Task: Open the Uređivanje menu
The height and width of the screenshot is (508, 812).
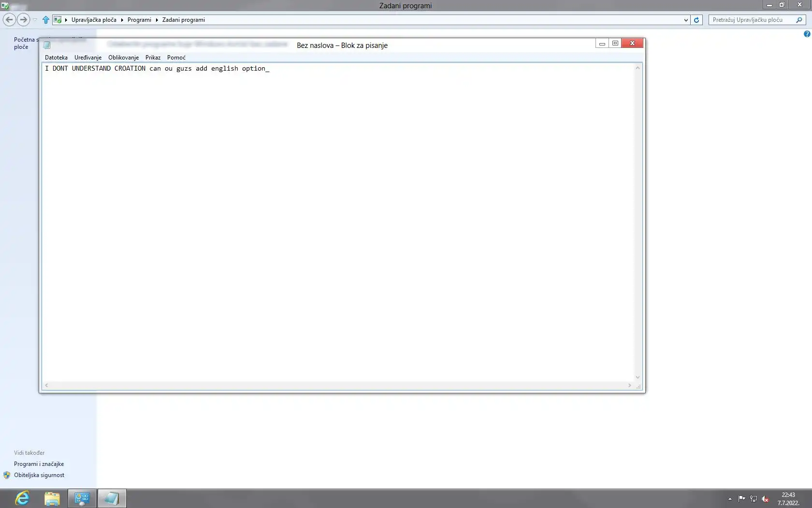Action: [x=88, y=58]
